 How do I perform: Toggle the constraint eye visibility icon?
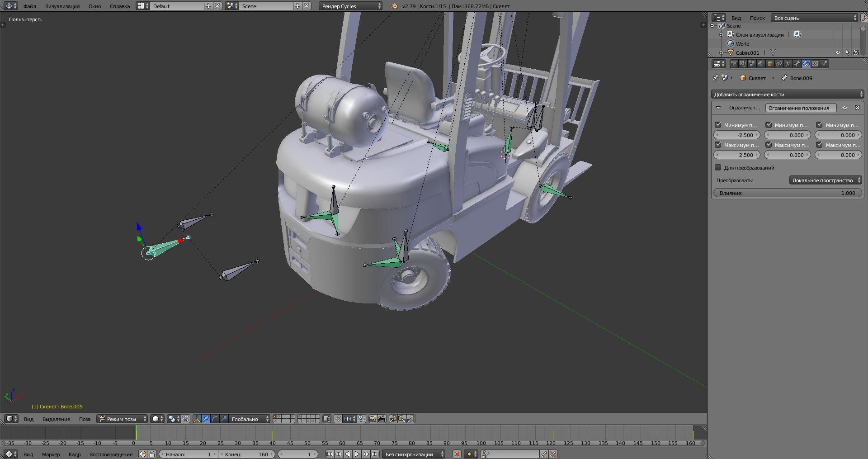(x=845, y=108)
